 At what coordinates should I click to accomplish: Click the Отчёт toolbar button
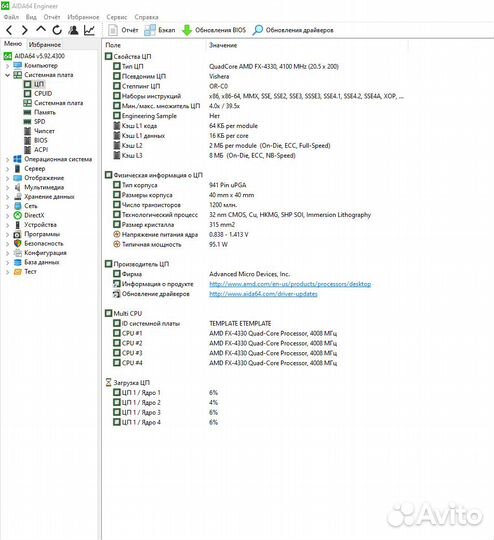[x=123, y=30]
